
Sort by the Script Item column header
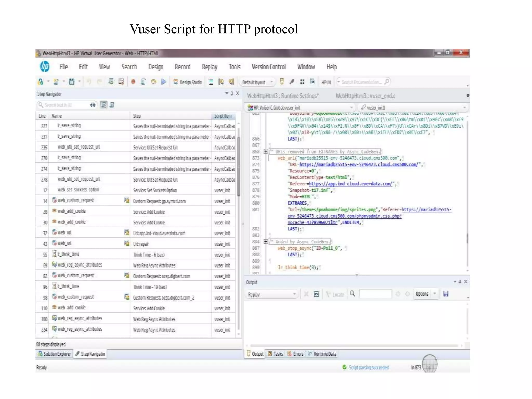(223, 116)
